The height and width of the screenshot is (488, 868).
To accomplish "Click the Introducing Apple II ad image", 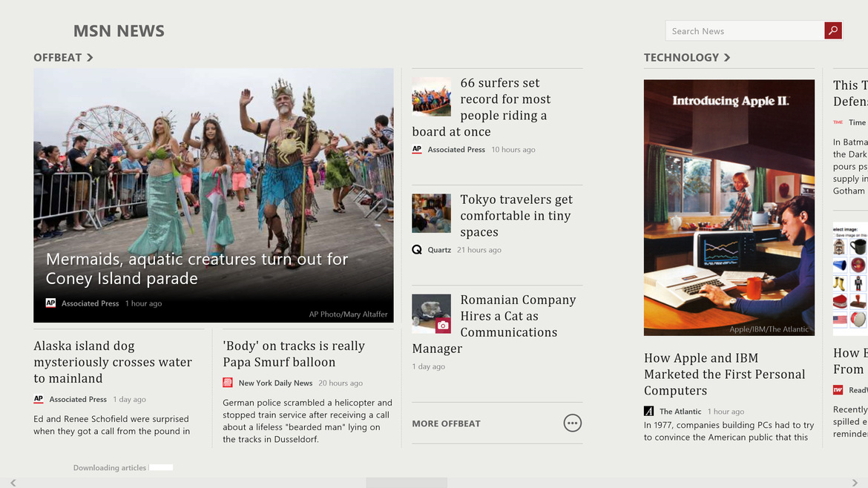I will (729, 208).
